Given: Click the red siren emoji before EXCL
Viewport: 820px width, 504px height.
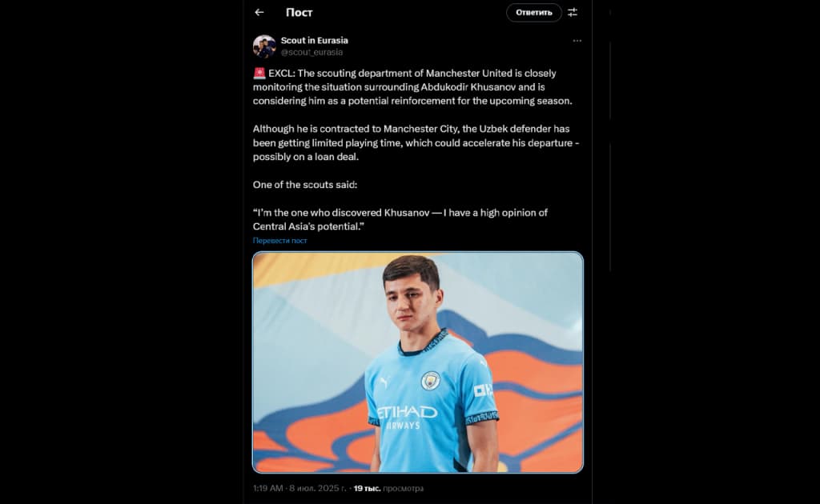Looking at the screenshot, I should (259, 73).
